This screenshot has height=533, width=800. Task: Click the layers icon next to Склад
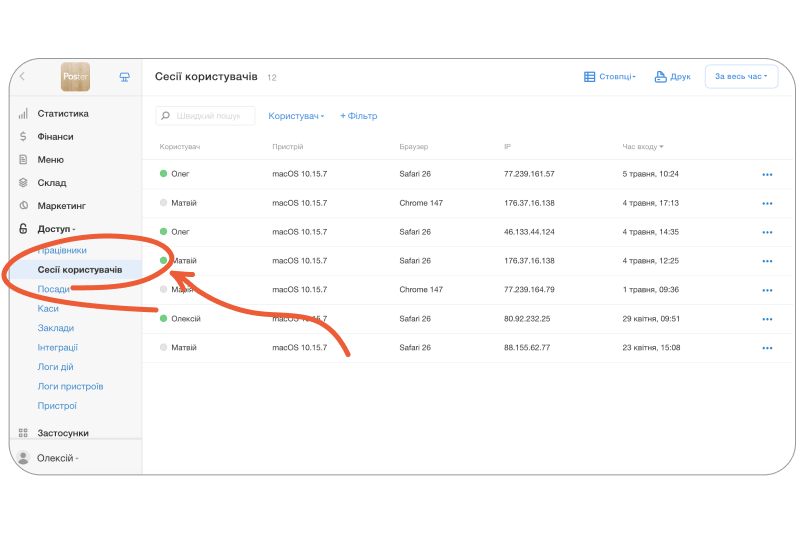(23, 183)
